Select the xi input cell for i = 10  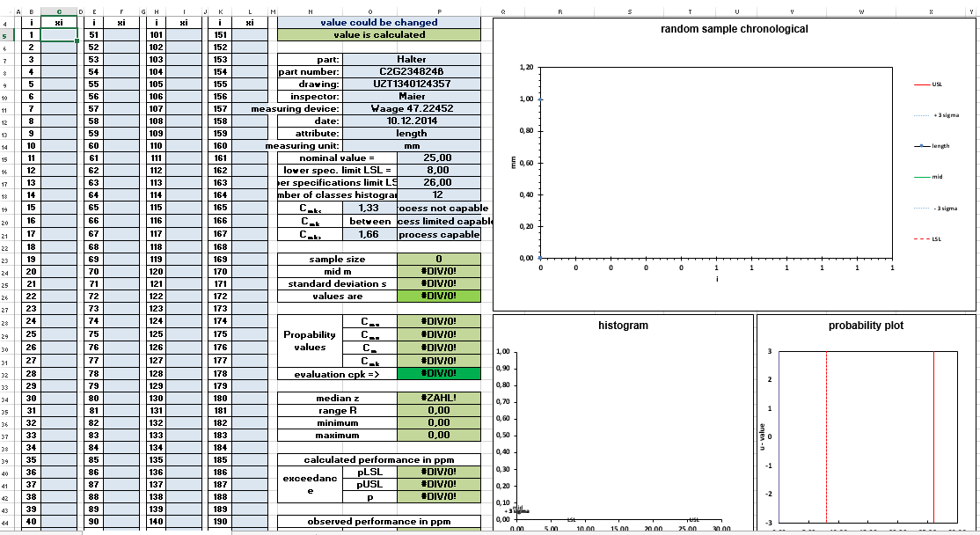[59, 145]
